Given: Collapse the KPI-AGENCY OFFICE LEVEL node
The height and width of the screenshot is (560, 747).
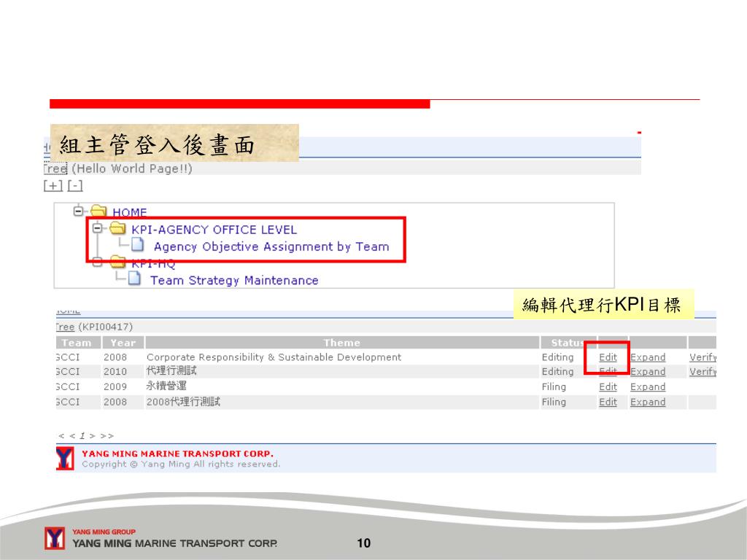Looking at the screenshot, I should pos(96,228).
